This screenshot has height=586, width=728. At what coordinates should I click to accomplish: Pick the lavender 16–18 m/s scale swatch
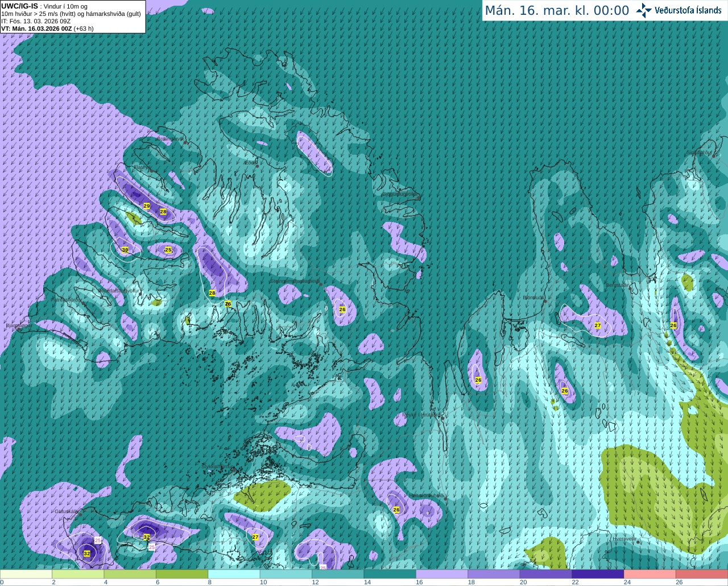tap(442, 574)
